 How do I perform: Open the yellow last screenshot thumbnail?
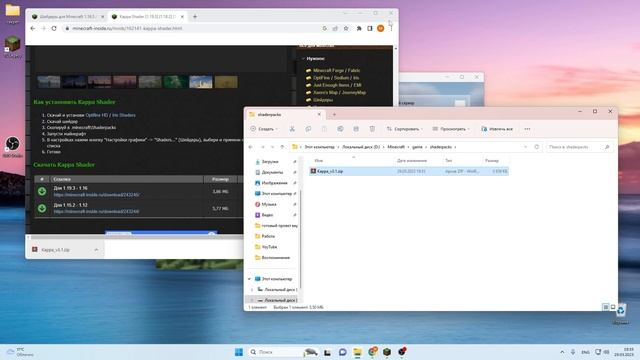tap(226, 82)
